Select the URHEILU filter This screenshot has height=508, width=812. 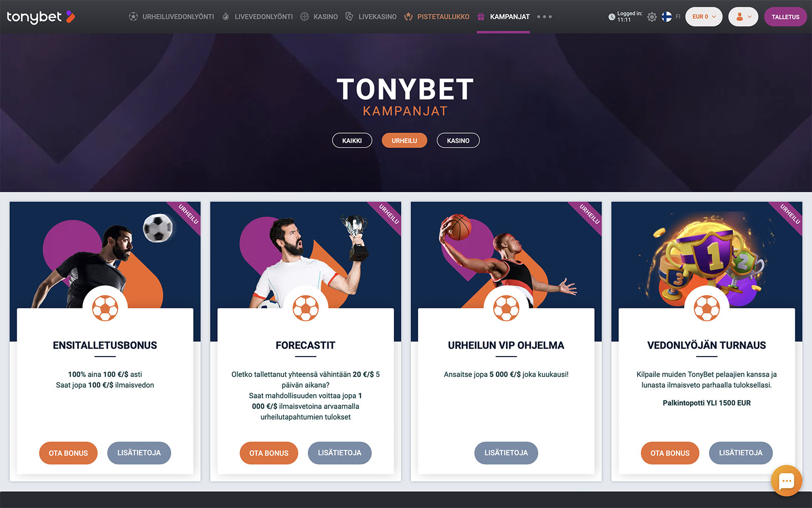(404, 140)
